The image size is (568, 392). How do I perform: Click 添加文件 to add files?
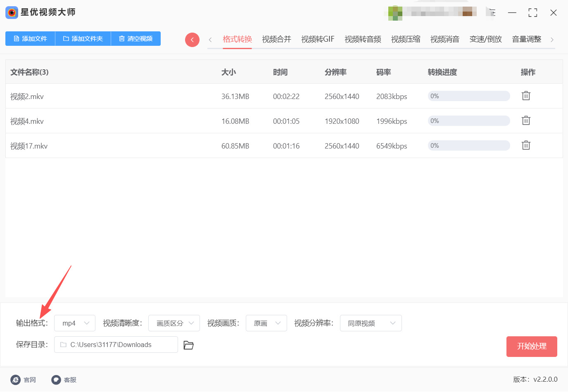click(x=30, y=38)
